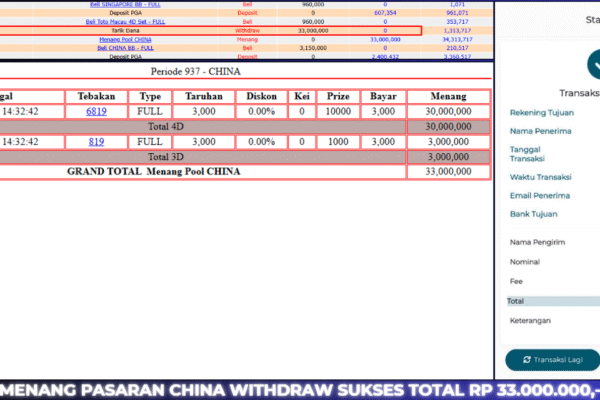
Task: Click the Type column header
Action: click(x=150, y=96)
